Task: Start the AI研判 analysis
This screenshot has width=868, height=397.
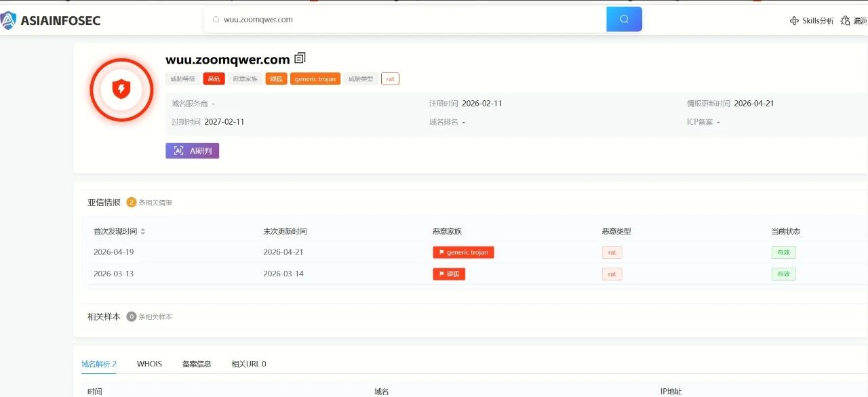Action: click(192, 150)
